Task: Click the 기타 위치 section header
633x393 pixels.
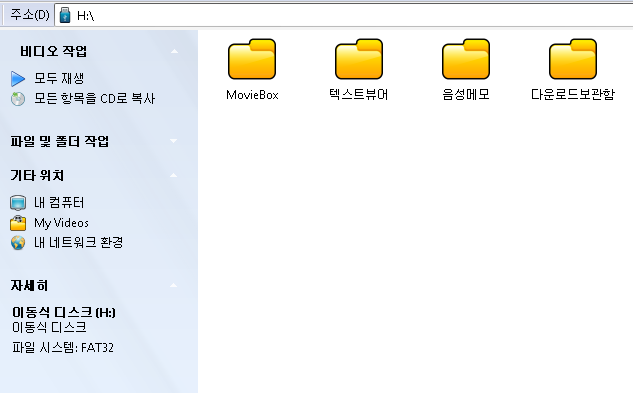Action: (x=37, y=175)
